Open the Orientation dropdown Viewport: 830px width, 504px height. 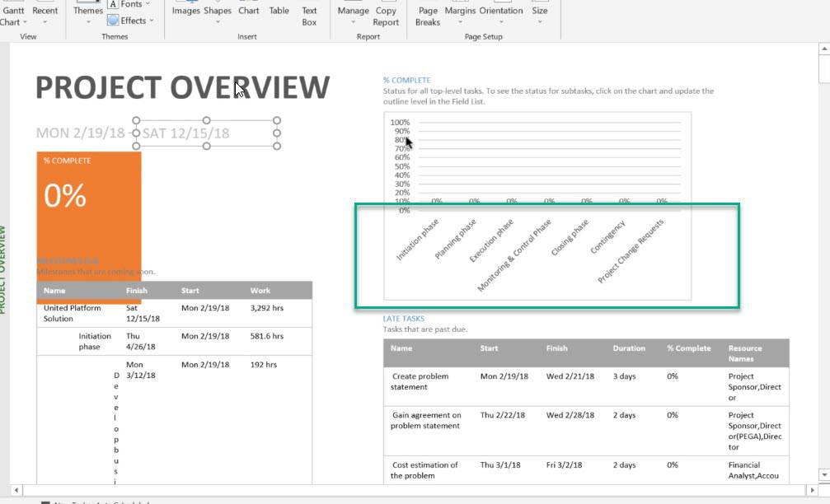pos(501,16)
